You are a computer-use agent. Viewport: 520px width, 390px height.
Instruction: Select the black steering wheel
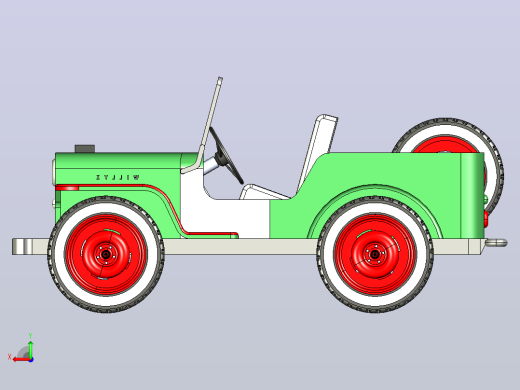point(227,156)
